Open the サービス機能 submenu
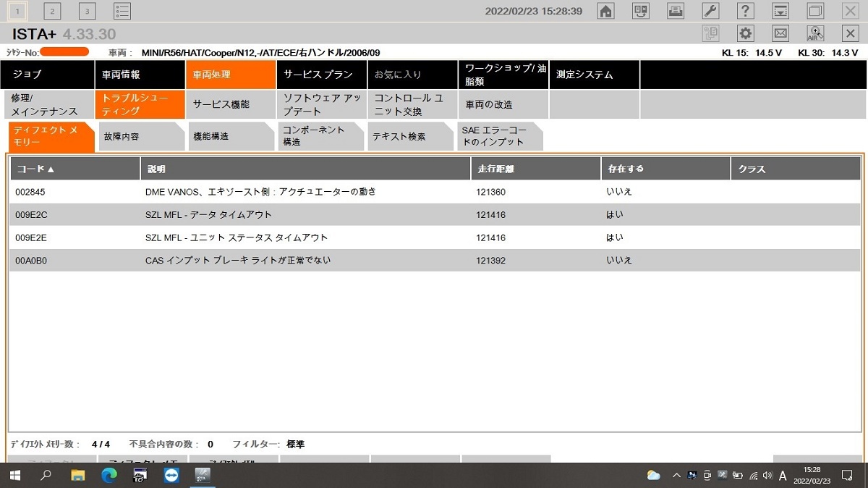 tap(231, 104)
